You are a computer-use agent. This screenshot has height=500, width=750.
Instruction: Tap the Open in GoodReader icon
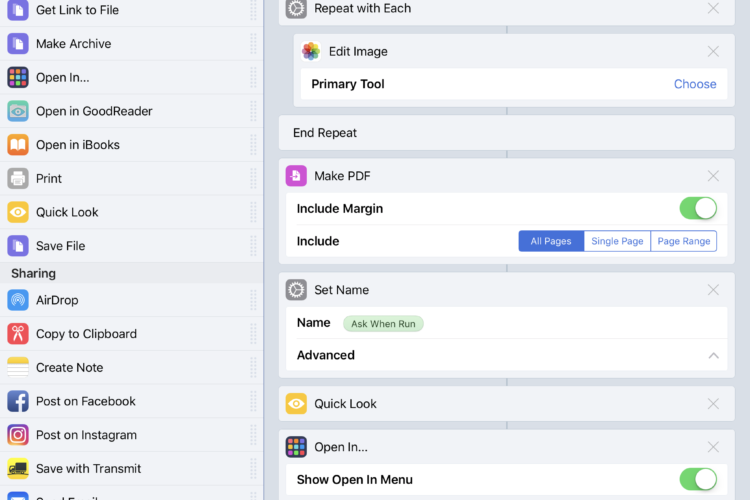(18, 111)
